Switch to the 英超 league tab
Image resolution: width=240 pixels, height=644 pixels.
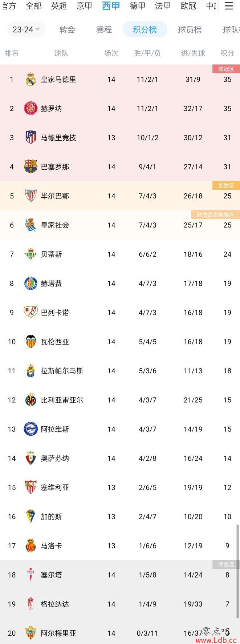(59, 6)
